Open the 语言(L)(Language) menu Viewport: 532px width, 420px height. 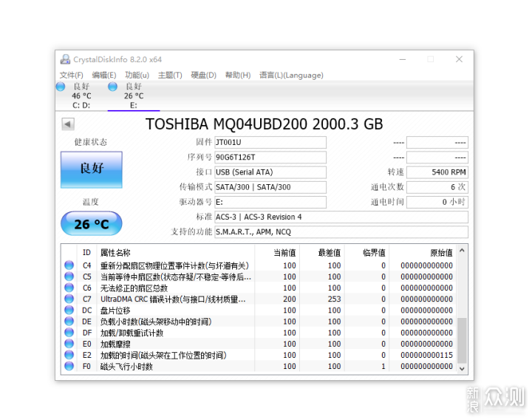pyautogui.click(x=291, y=75)
